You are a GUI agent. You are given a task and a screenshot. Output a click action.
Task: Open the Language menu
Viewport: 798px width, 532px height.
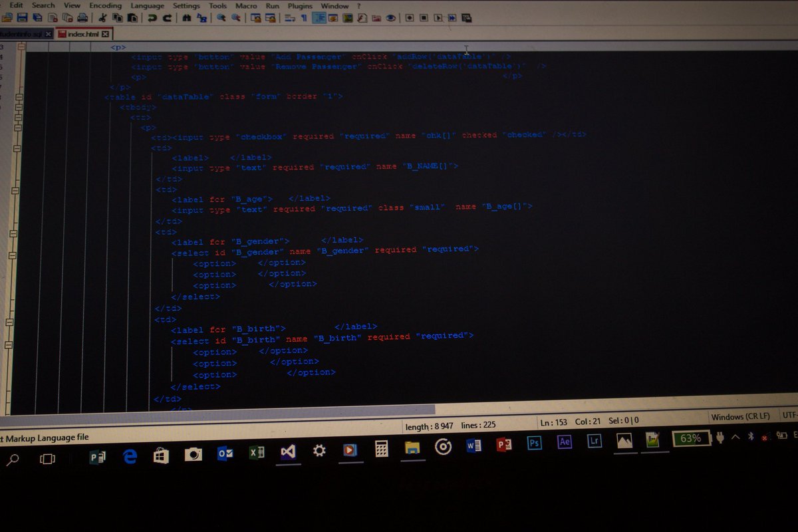click(x=146, y=5)
